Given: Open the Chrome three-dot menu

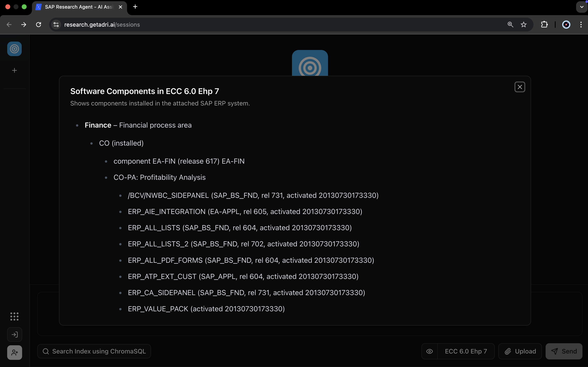Looking at the screenshot, I should 581,25.
